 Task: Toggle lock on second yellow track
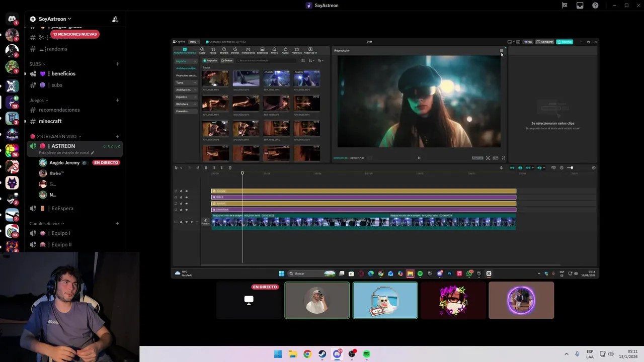181,204
